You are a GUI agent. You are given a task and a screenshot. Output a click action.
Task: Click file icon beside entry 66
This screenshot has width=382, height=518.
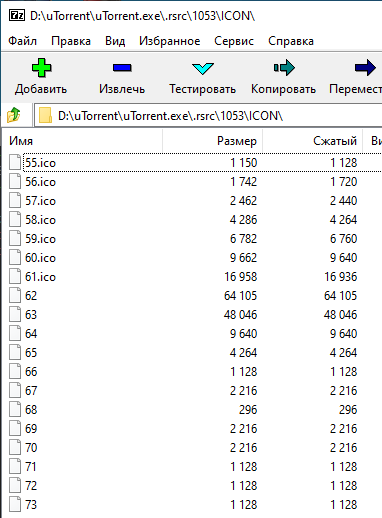15,371
